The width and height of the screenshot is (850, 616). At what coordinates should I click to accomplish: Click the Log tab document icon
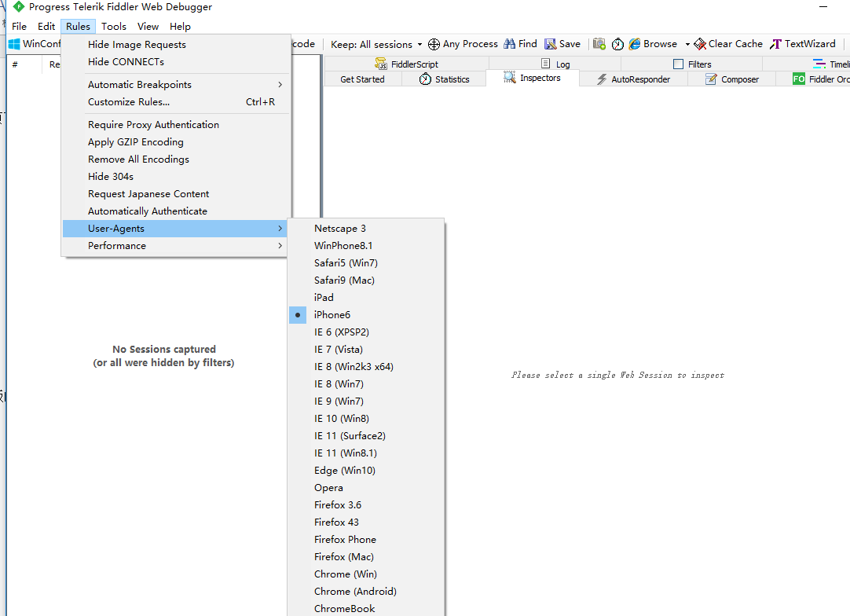[x=545, y=64]
